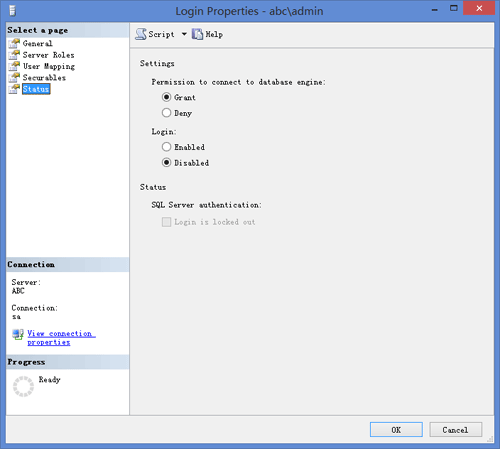
Task: Click the connection user 'sa' text
Action: pos(16,317)
